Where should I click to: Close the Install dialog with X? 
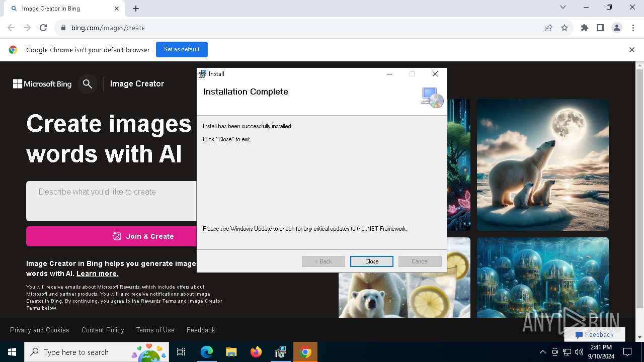435,74
